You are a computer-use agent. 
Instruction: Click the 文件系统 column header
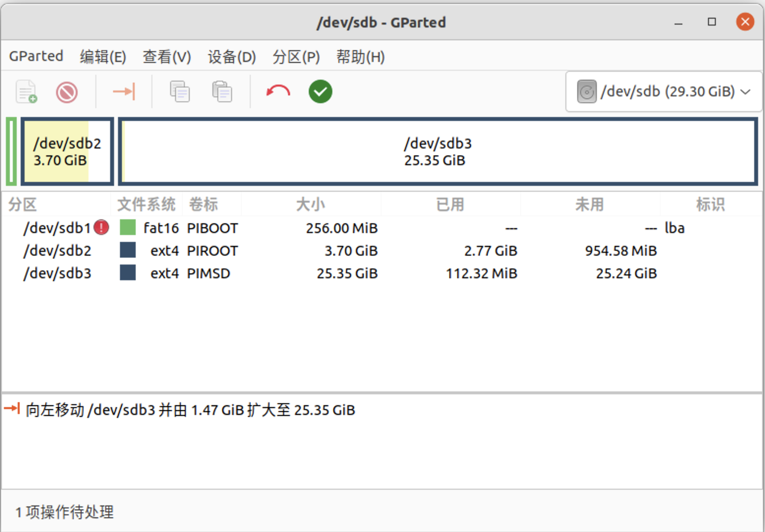pos(146,205)
